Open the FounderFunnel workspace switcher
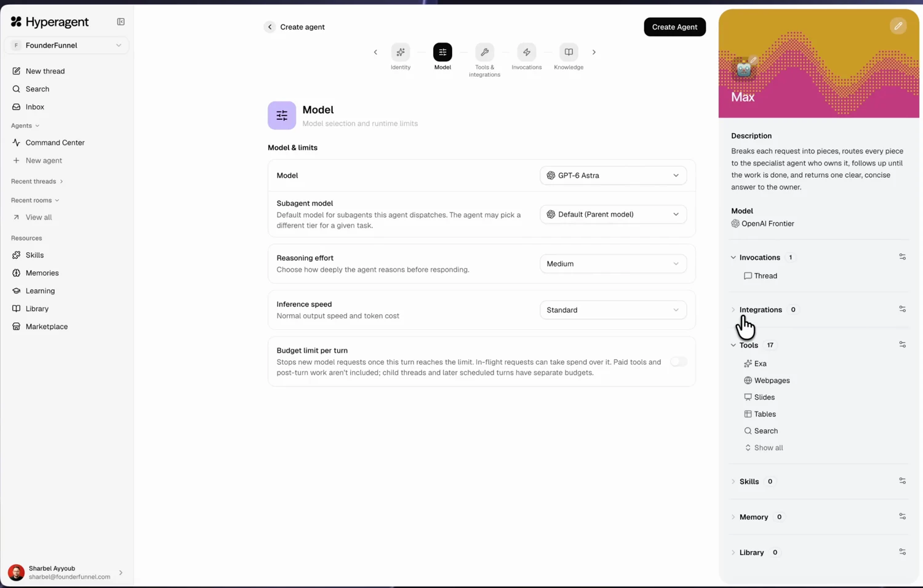 click(66, 46)
